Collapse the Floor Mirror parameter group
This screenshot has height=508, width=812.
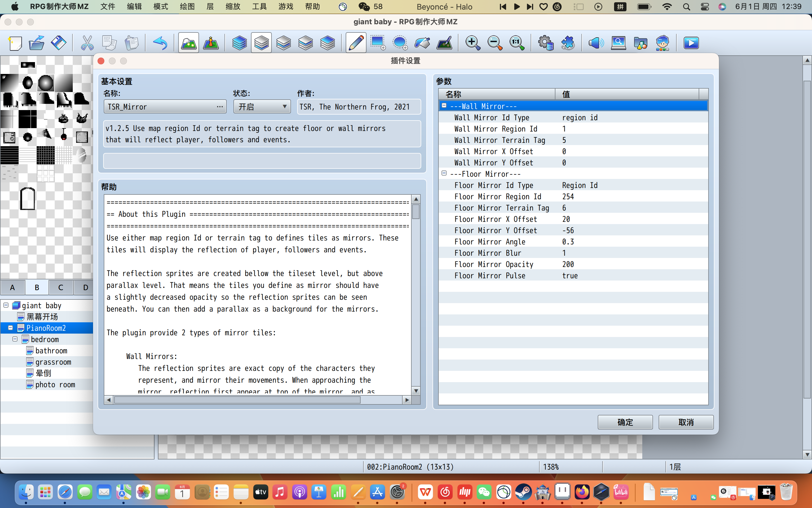tap(444, 173)
